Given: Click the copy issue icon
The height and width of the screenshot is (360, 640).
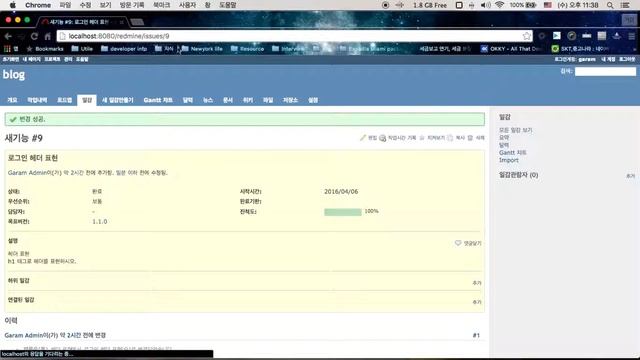Looking at the screenshot, I should [x=450, y=138].
